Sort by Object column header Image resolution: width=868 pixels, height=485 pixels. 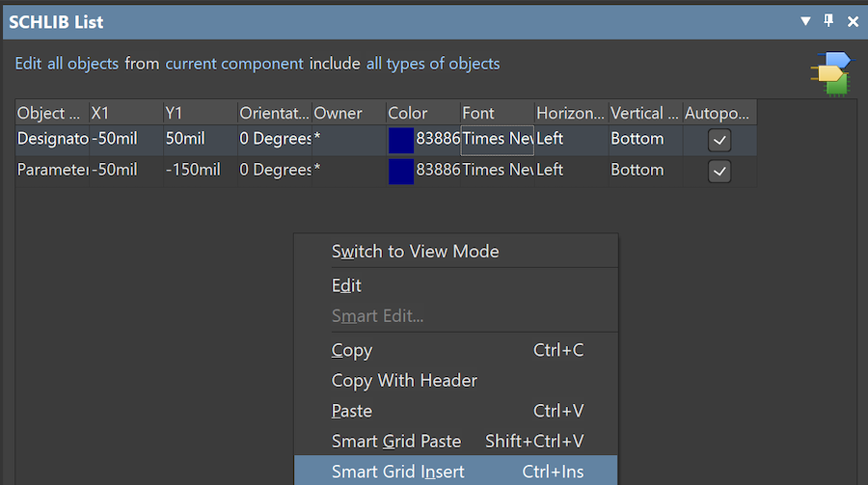tap(52, 113)
